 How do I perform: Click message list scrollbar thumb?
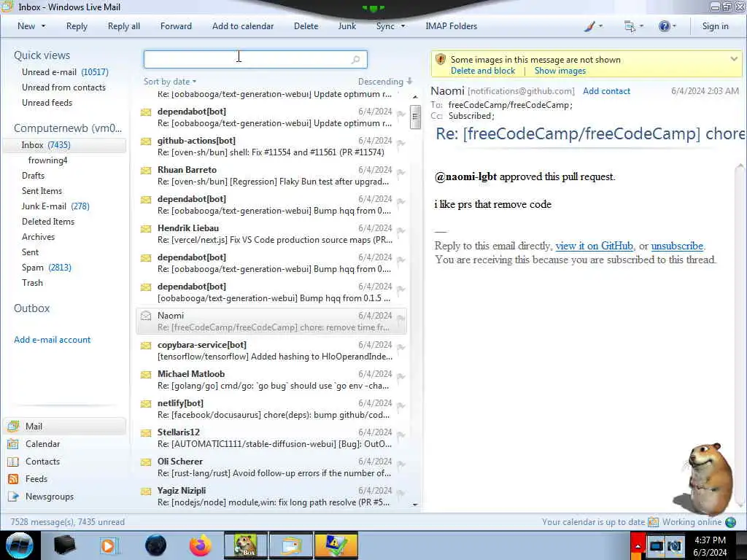click(x=415, y=117)
